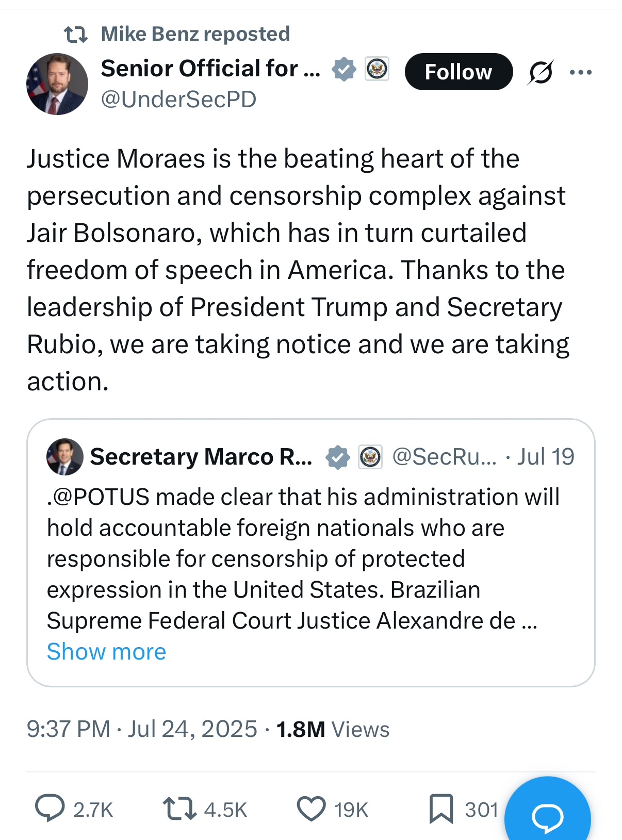Expand quoted tweet with Show more
The width and height of the screenshot is (622, 840).
click(x=107, y=651)
